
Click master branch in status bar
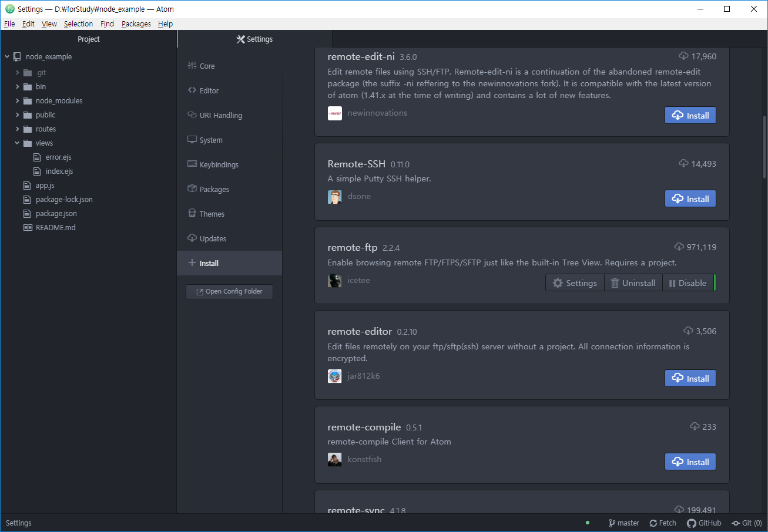click(x=623, y=523)
